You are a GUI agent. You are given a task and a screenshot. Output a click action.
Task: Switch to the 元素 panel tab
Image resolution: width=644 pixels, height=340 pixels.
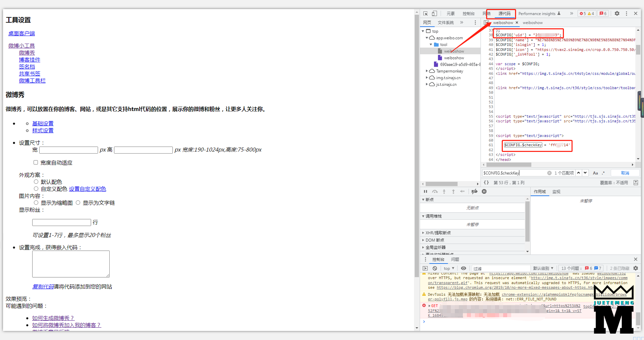click(450, 13)
